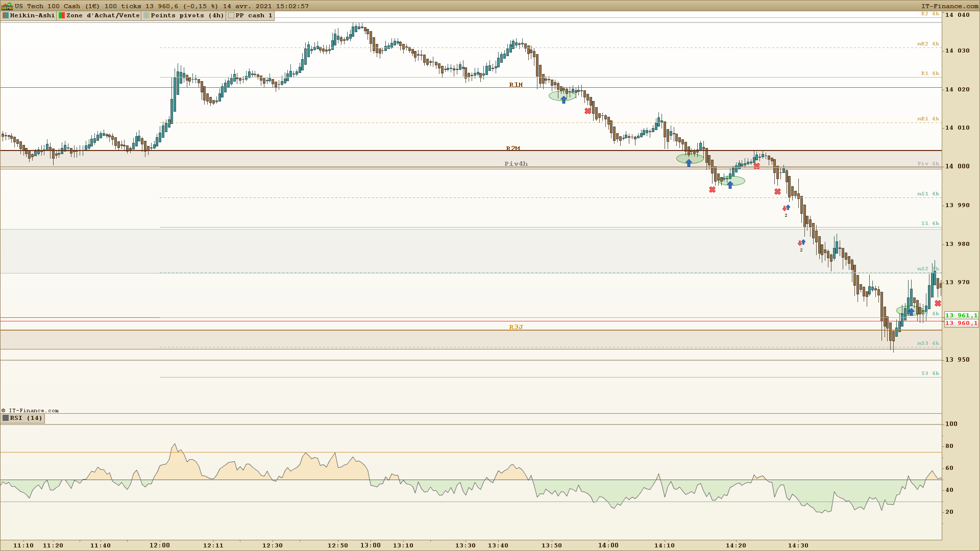Open the Zone d'Achat/Vente indicator label

click(x=103, y=15)
